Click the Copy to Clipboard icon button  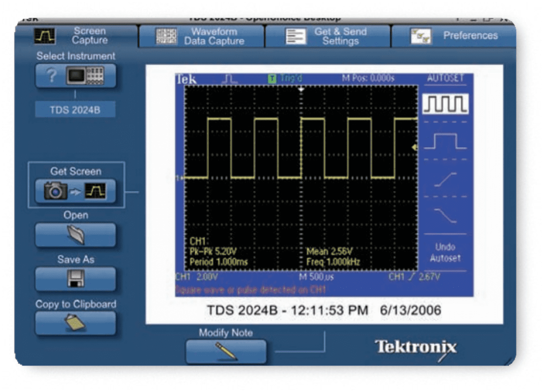tap(76, 323)
